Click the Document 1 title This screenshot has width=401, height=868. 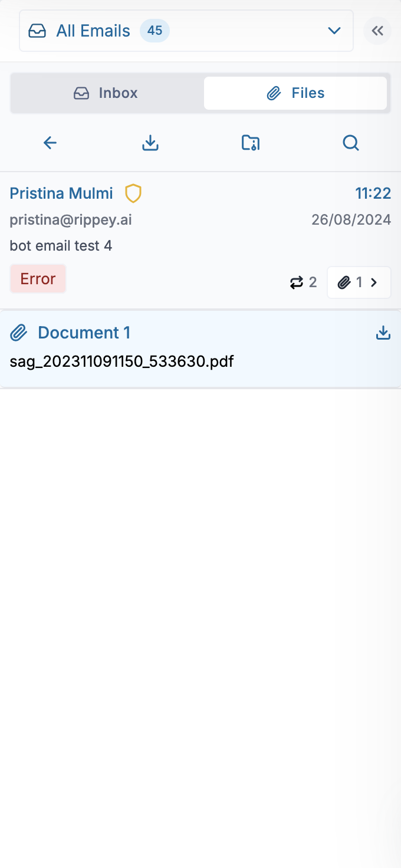pos(84,333)
